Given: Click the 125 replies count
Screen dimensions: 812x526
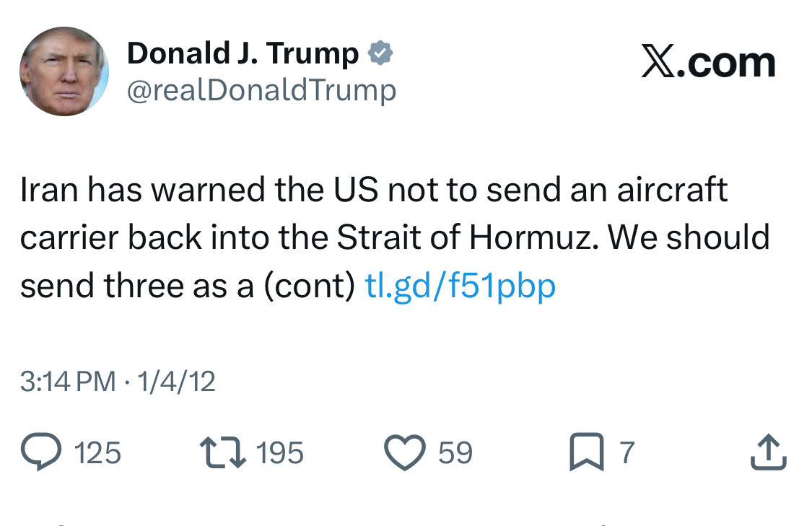Looking at the screenshot, I should click(x=97, y=453).
